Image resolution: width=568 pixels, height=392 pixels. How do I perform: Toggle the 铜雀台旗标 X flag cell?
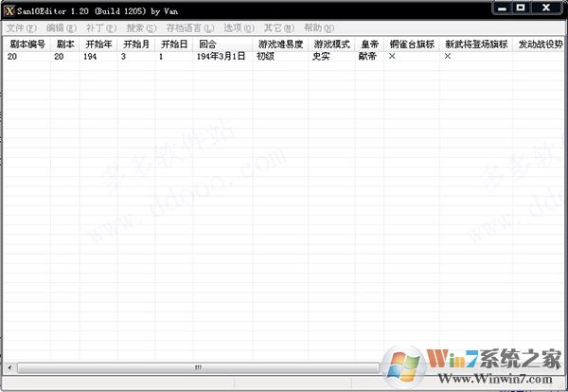point(412,57)
